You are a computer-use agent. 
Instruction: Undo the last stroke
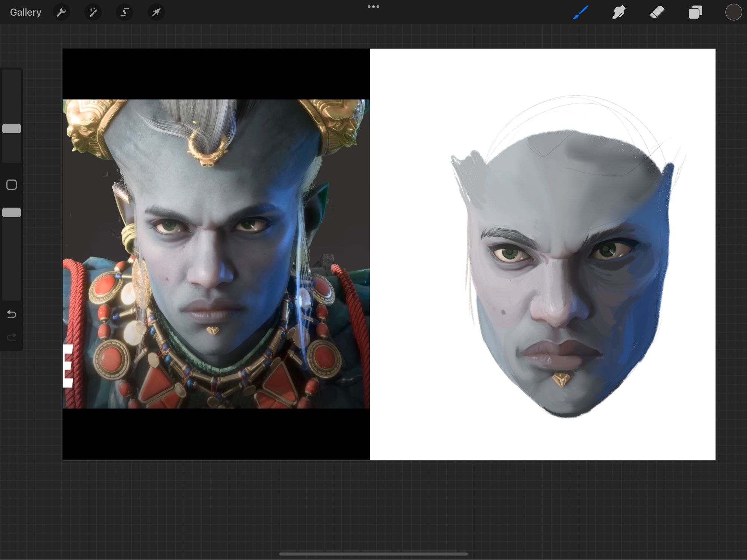coord(12,314)
